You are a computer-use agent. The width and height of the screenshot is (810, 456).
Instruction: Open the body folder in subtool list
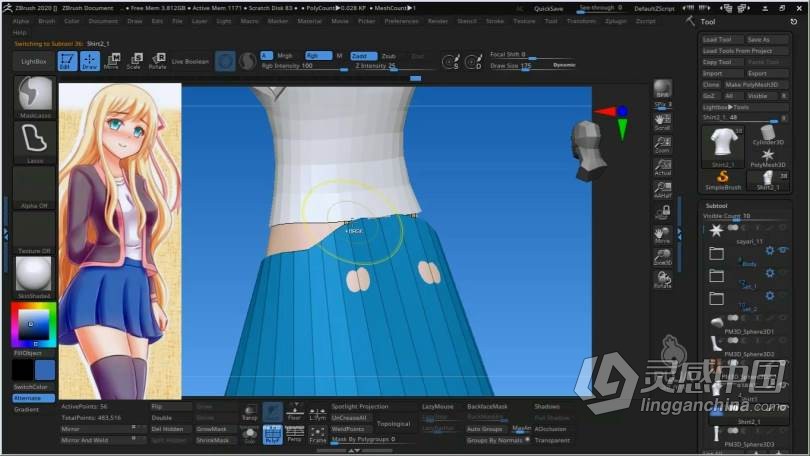[x=716, y=253]
